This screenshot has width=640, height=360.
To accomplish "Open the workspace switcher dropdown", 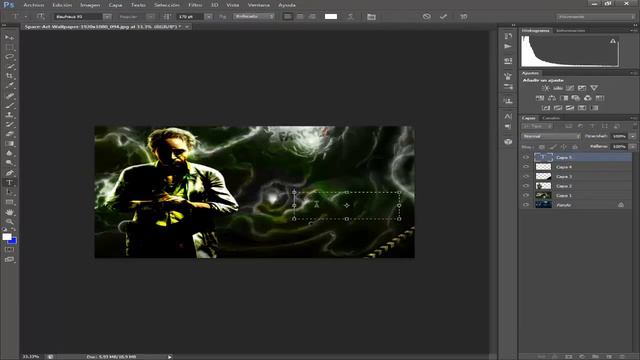I will (596, 17).
